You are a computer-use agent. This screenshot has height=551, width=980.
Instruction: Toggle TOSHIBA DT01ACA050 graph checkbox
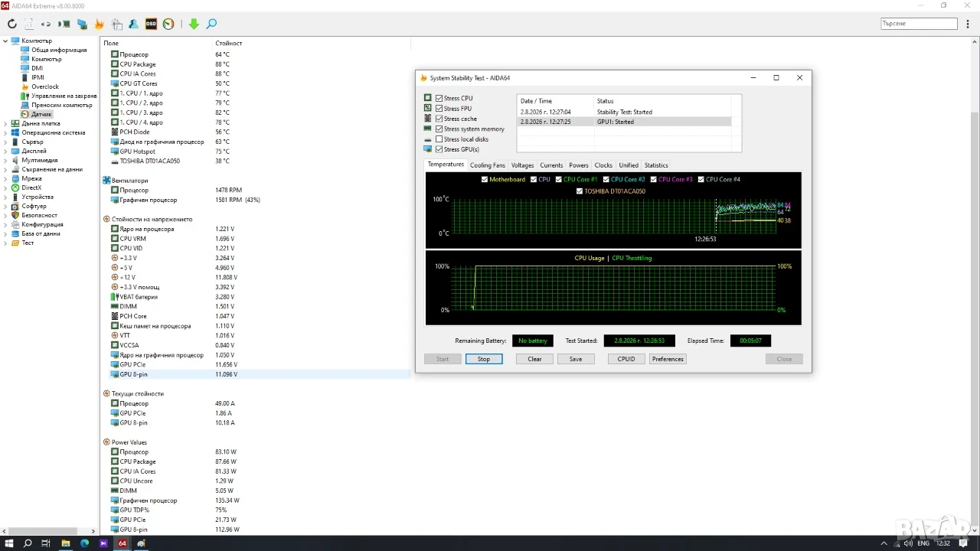[x=580, y=191]
